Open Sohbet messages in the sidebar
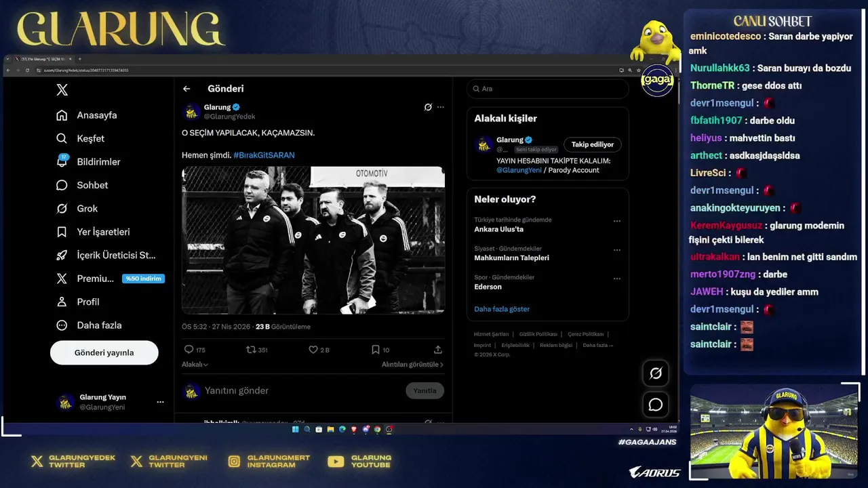Viewport: 868px width, 488px height. pos(82,185)
